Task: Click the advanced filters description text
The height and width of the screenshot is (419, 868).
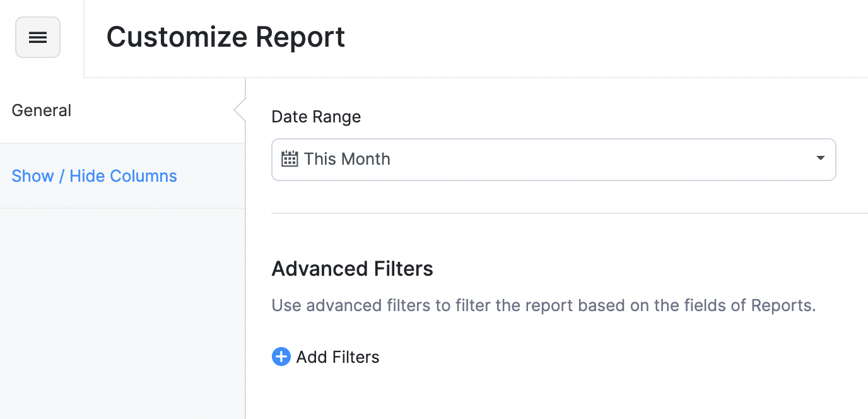Action: click(544, 305)
